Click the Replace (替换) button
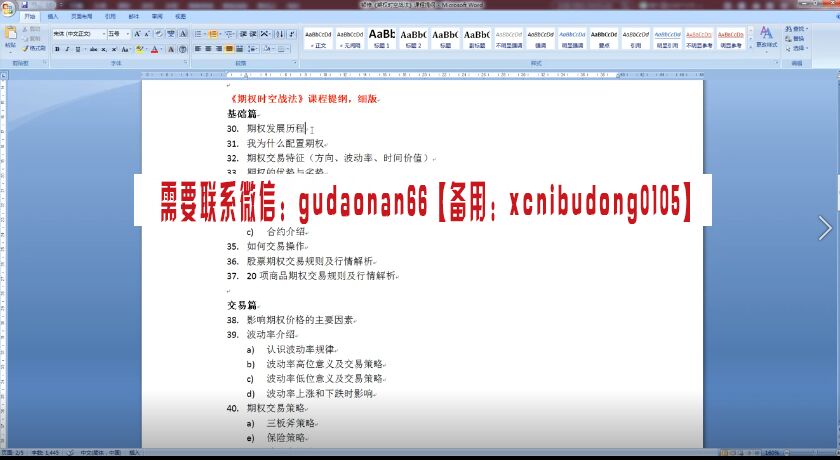Viewport: 840px width, 460px height. [796, 39]
